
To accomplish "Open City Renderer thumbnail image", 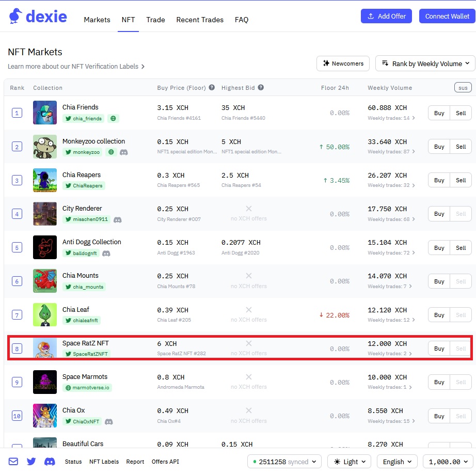I will coord(44,214).
